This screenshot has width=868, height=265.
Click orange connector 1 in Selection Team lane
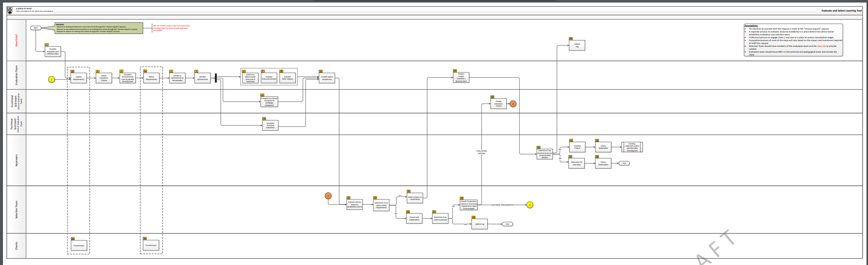[x=328, y=196]
